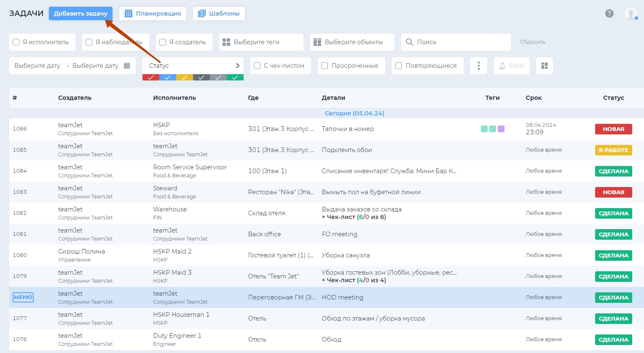Open 'Шаблоны' section
The width and height of the screenshot is (644, 353).
pos(219,13)
